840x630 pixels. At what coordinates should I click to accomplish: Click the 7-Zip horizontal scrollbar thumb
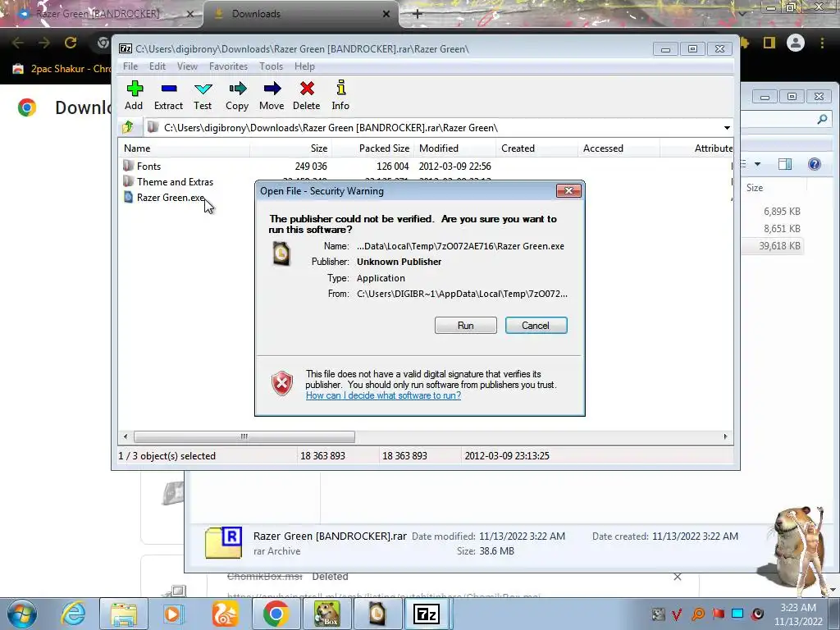tap(244, 436)
